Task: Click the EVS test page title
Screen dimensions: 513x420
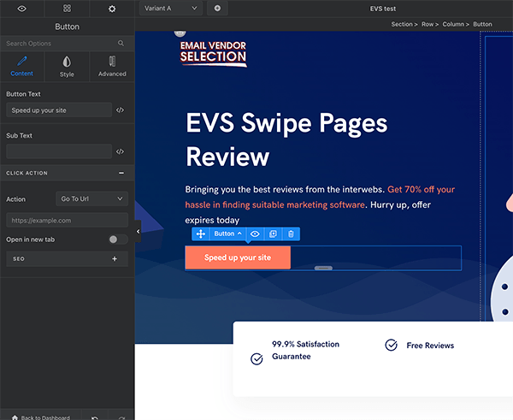Action: (383, 9)
